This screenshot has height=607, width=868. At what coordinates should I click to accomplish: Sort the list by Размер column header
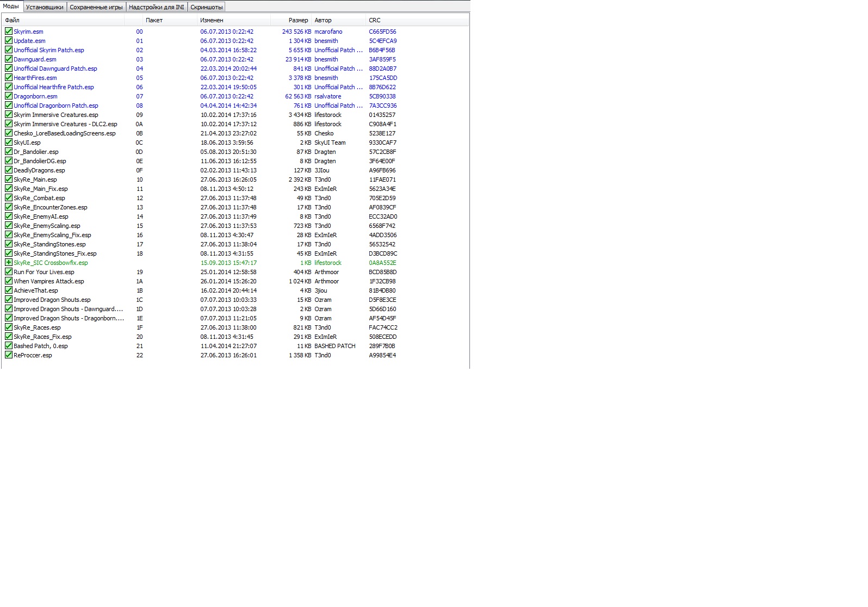click(291, 20)
